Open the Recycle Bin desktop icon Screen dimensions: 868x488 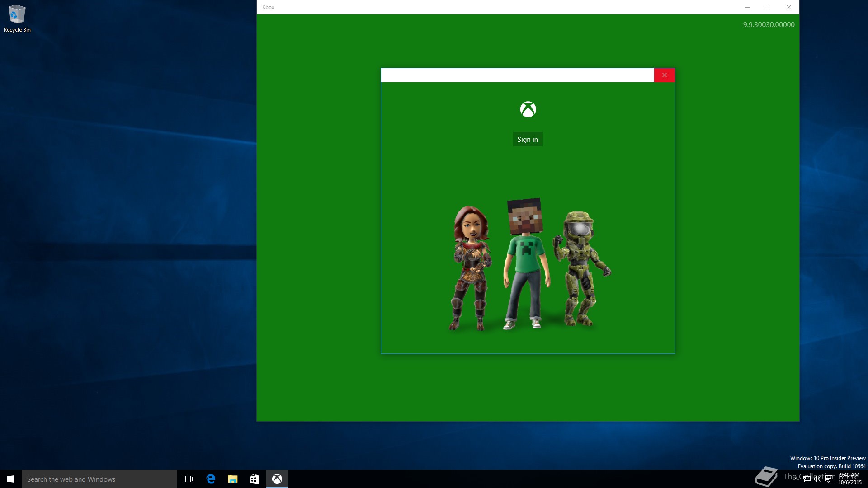17,19
